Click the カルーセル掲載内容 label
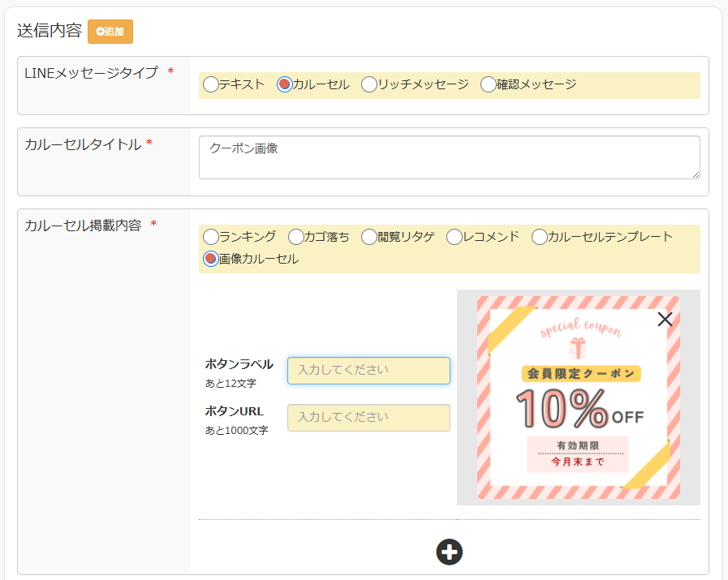The image size is (728, 580). [83, 226]
